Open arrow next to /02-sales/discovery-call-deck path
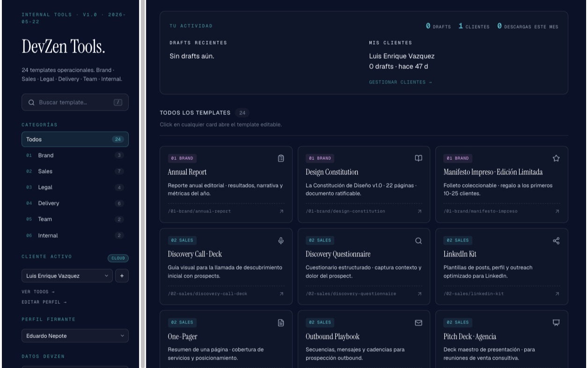The image size is (588, 368). pyautogui.click(x=281, y=294)
